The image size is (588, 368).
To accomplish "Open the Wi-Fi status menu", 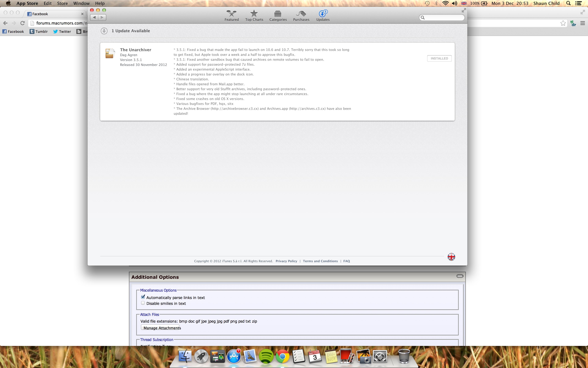I will [x=445, y=3].
